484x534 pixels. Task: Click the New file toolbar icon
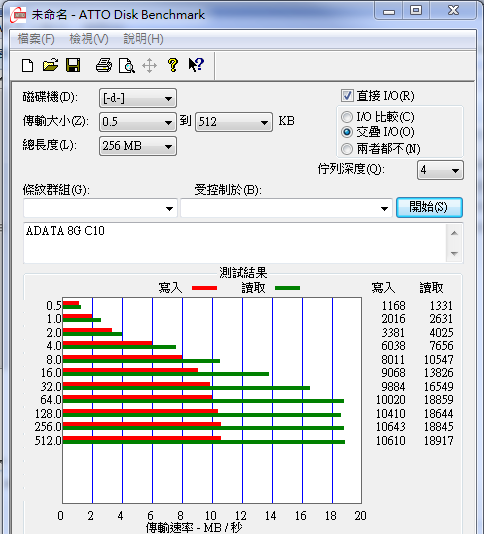27,65
